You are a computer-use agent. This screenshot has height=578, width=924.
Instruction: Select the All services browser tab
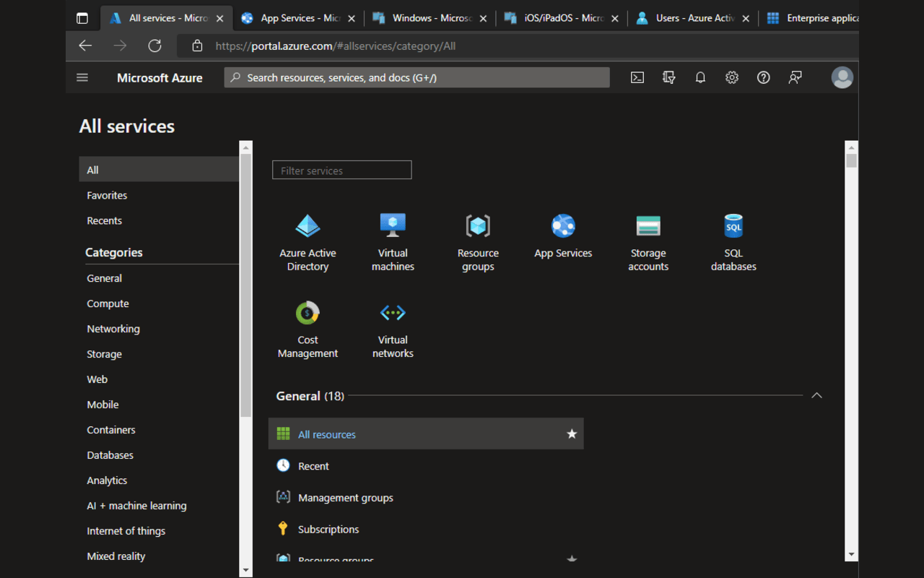167,18
